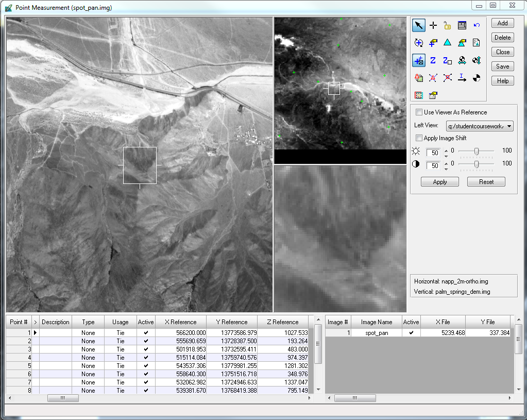The width and height of the screenshot is (527, 420).
Task: Click the crossed red triangle icon
Action: pyautogui.click(x=433, y=78)
